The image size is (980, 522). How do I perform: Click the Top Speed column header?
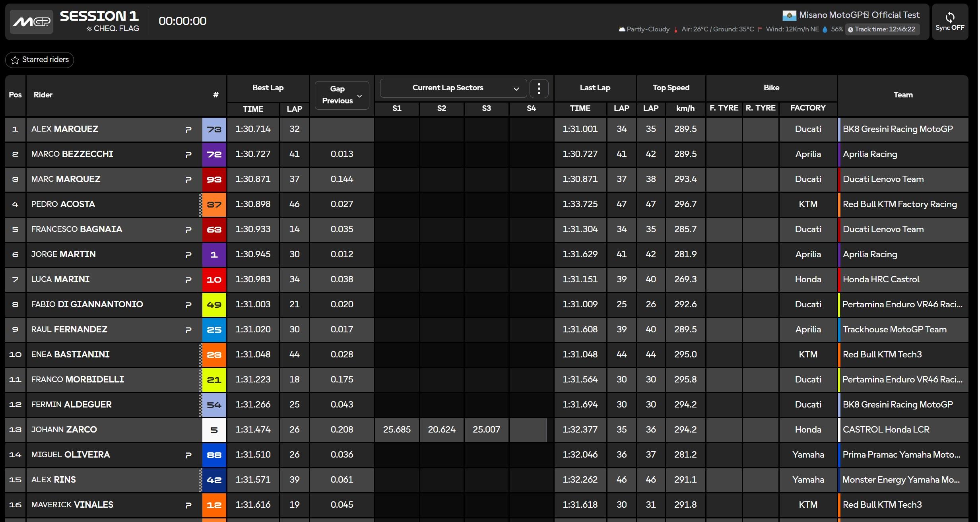coord(671,88)
